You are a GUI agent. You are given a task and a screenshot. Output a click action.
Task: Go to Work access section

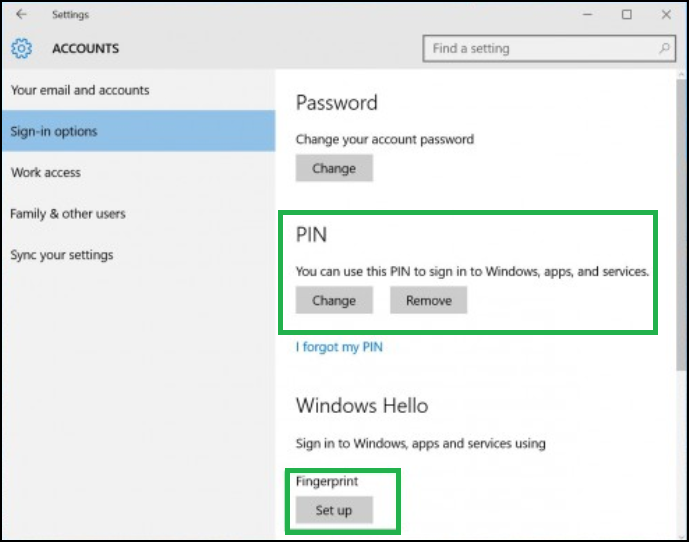coord(46,172)
